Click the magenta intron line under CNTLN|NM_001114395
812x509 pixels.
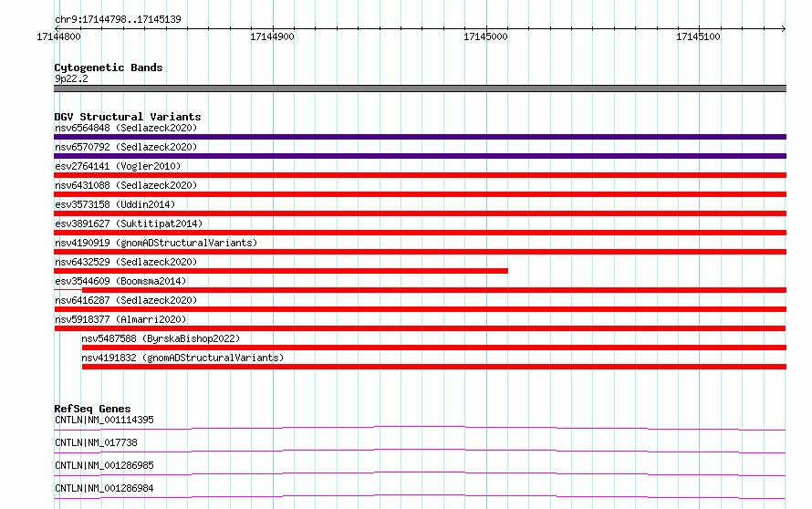tap(420, 427)
